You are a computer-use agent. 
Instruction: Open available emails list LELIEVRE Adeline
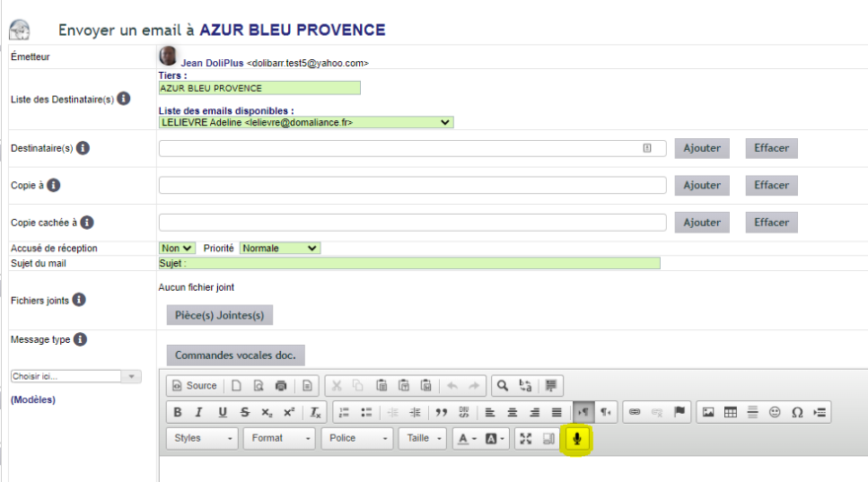click(306, 122)
